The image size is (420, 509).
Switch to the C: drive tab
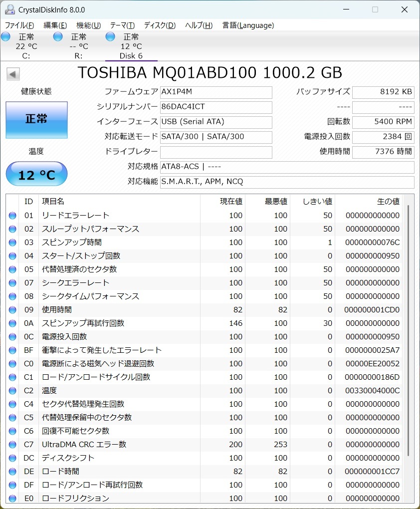click(x=26, y=46)
